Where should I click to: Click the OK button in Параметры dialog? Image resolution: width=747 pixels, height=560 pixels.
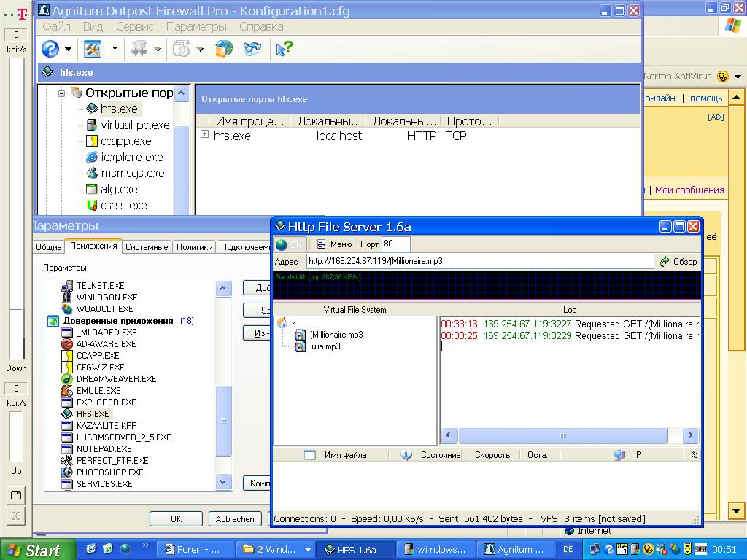177,518
